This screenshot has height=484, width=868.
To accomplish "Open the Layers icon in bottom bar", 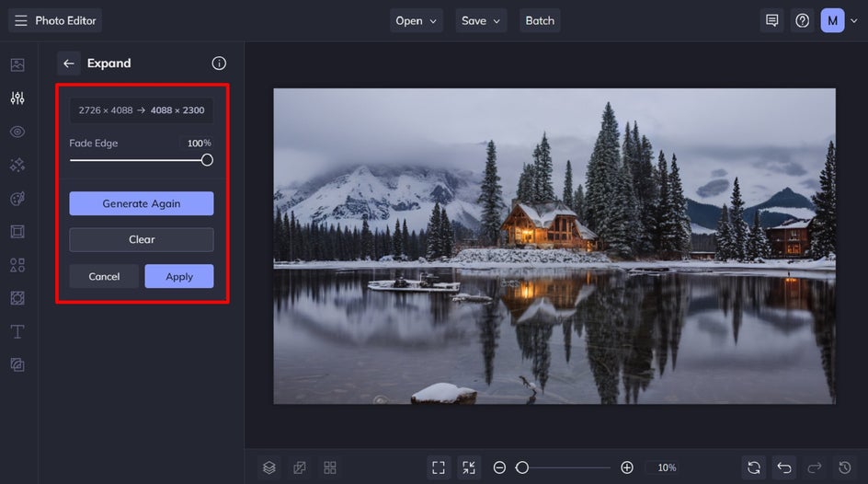I will (269, 468).
